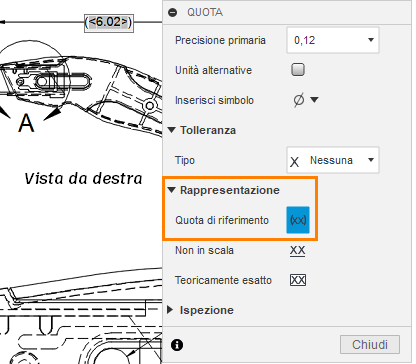Open the Precisione primaria dropdown
The width and height of the screenshot is (416, 364).
(x=333, y=40)
